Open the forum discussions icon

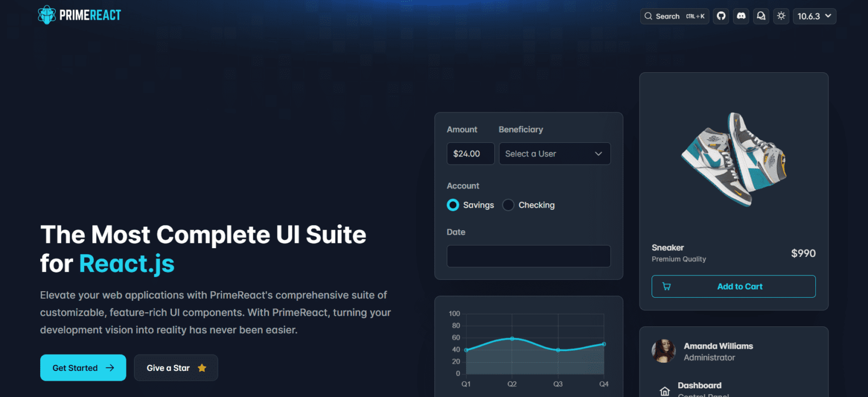761,16
